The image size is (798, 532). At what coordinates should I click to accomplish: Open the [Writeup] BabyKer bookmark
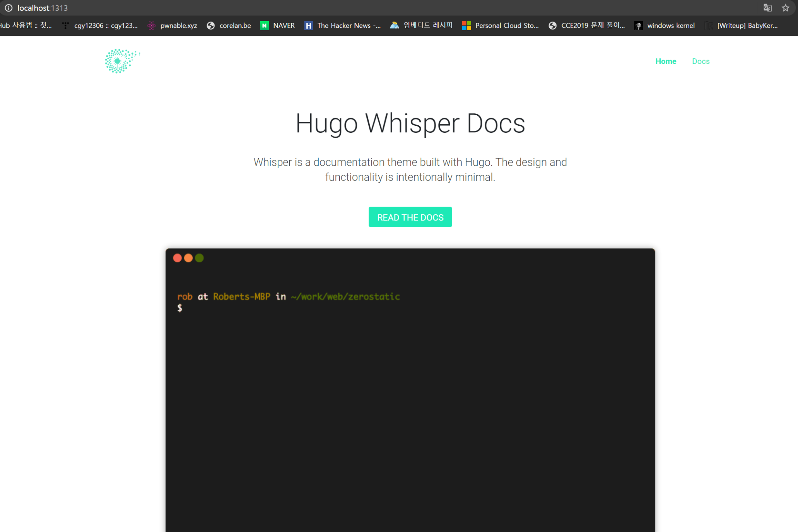[x=741, y=26]
